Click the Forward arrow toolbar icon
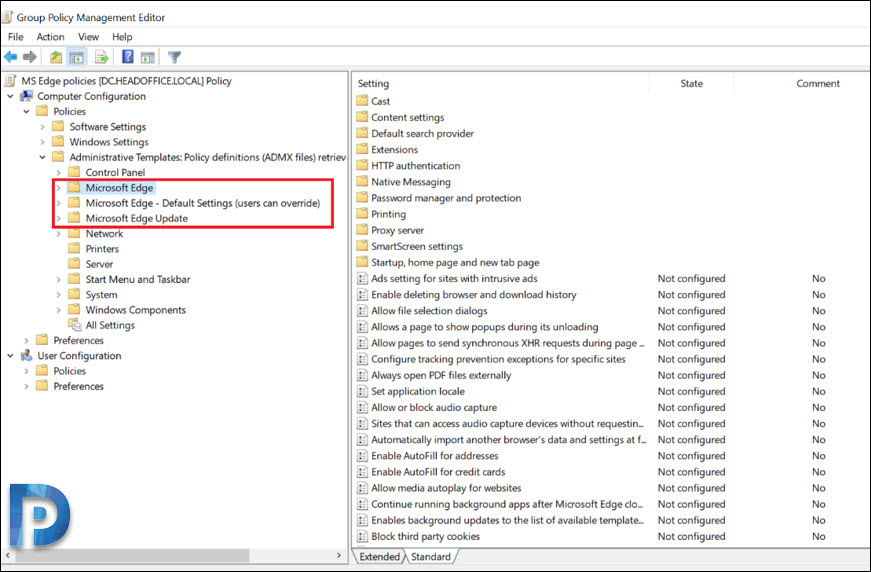This screenshot has width=871, height=572. coord(30,57)
